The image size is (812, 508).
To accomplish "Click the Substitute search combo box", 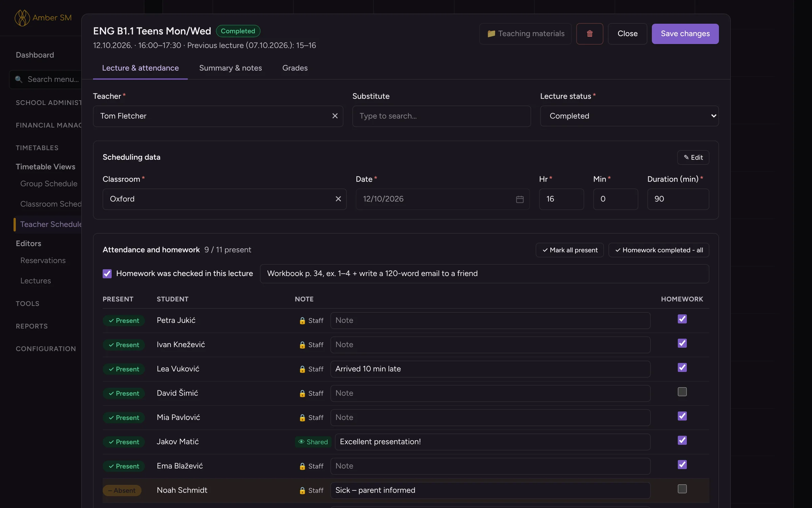I will tap(441, 116).
